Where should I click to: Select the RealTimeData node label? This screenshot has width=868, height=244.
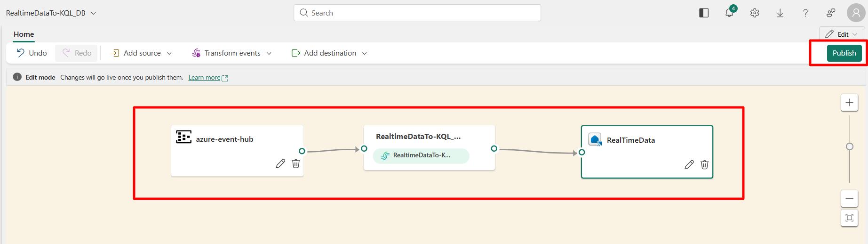631,140
